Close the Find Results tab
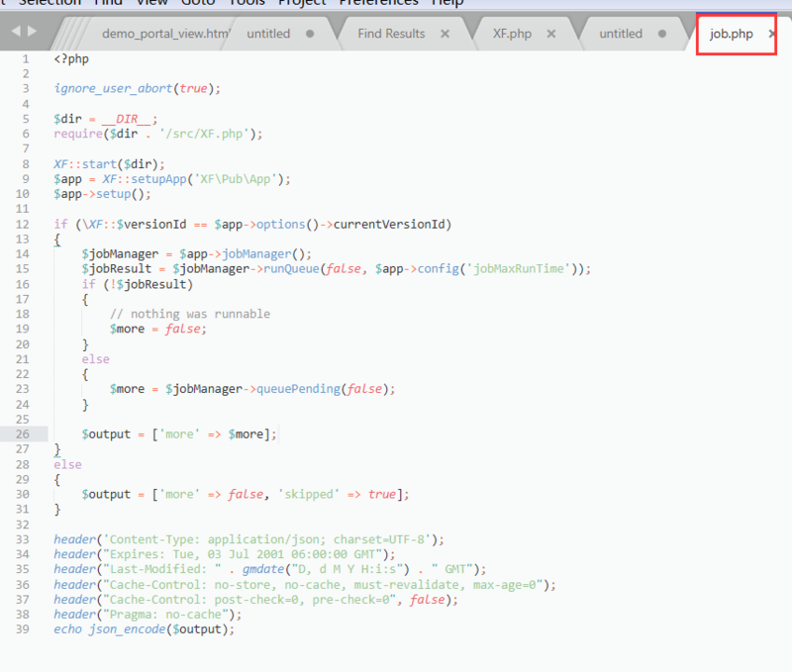 445,34
